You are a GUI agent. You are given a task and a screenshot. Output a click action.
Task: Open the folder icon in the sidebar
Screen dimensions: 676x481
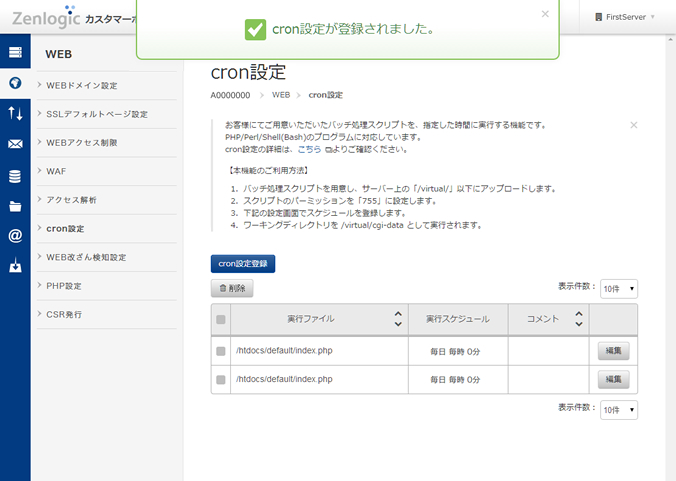[15, 206]
